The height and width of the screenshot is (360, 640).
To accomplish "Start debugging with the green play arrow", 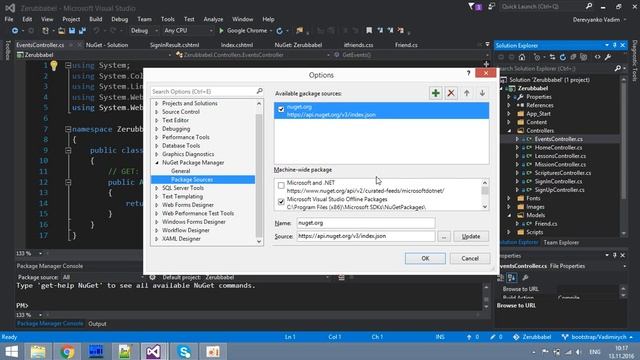I will [x=221, y=31].
